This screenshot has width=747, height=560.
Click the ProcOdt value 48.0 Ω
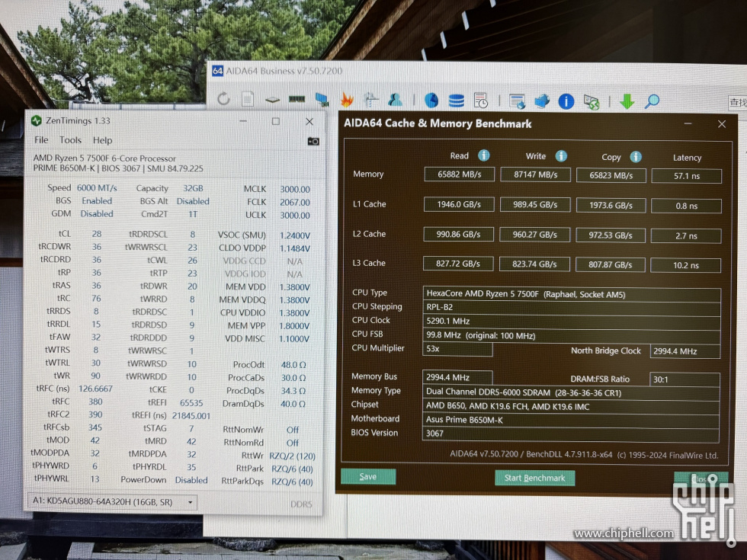(x=293, y=365)
